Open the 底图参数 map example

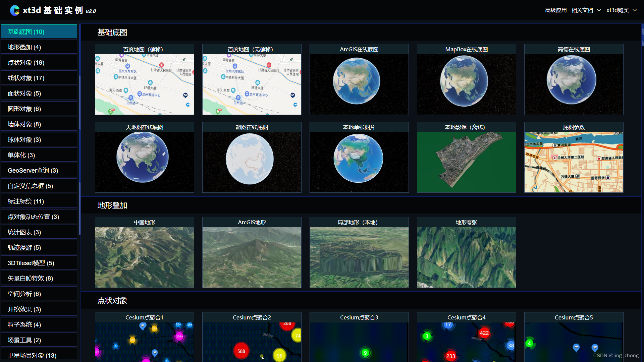point(574,162)
